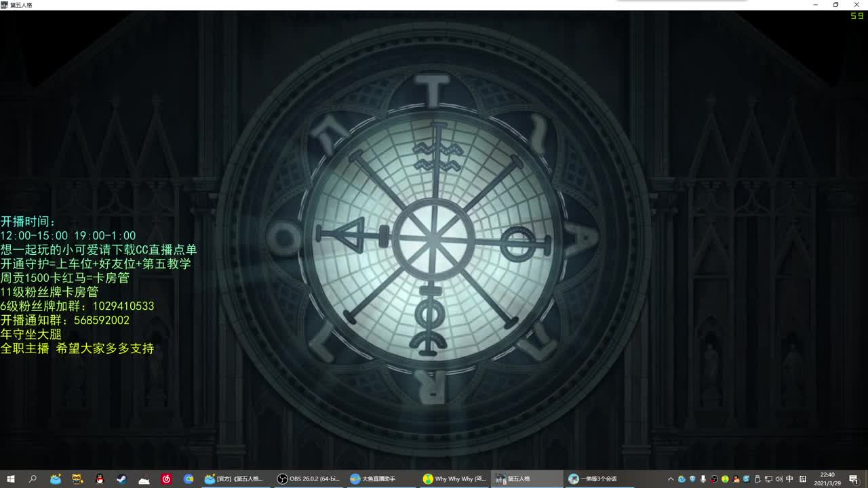Click the line 周贡1500卡红马=卡房管
Screen dimensions: 868x488
[x=64, y=278]
